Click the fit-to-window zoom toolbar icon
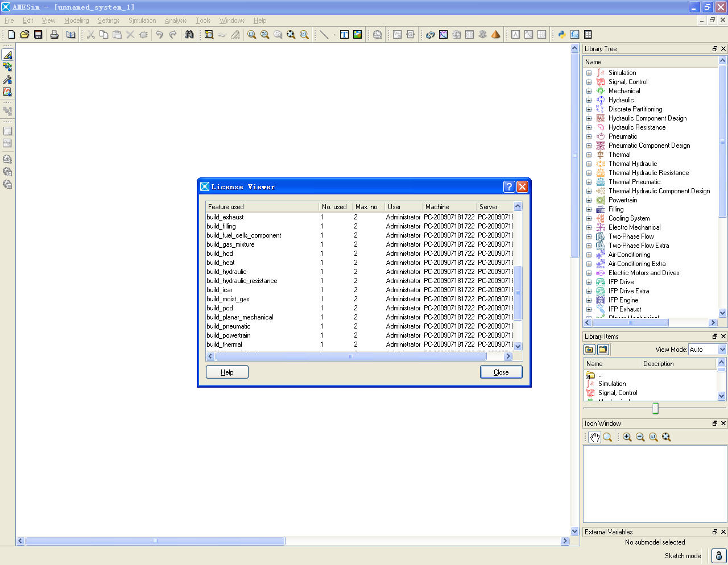The height and width of the screenshot is (565, 728). tap(291, 35)
